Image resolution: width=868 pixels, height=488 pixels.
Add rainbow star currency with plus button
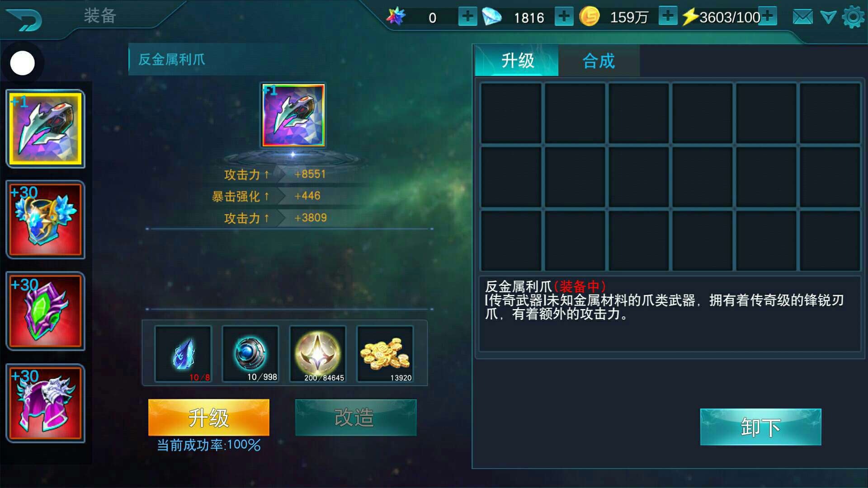pos(468,17)
